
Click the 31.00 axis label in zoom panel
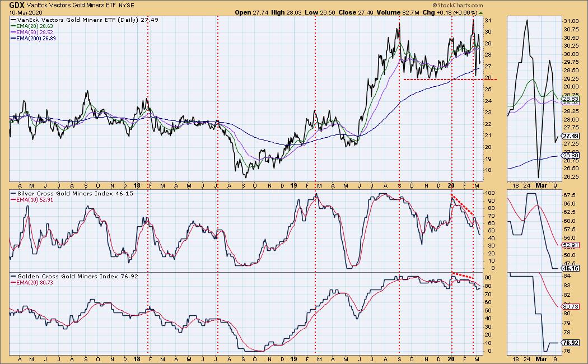[x=571, y=21]
